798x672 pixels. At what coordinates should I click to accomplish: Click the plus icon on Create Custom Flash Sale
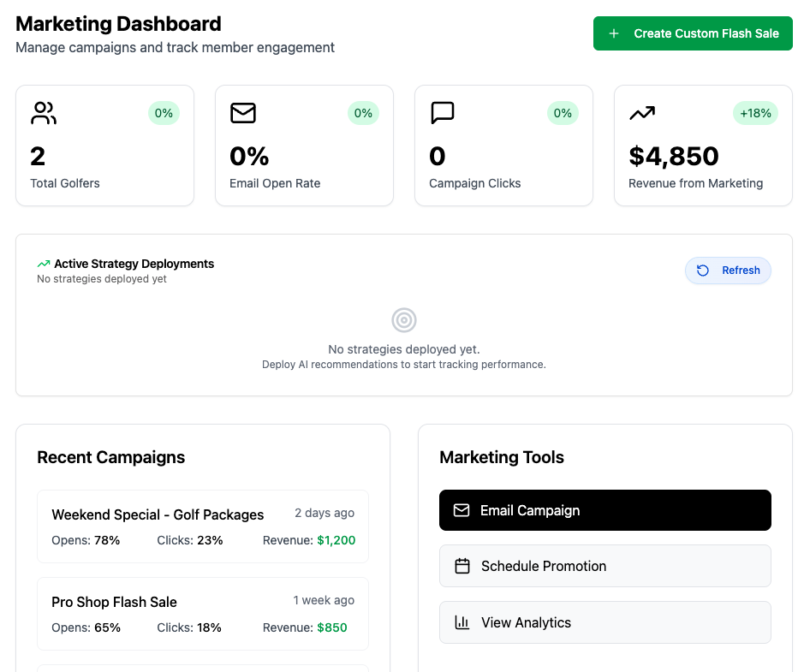tap(613, 33)
